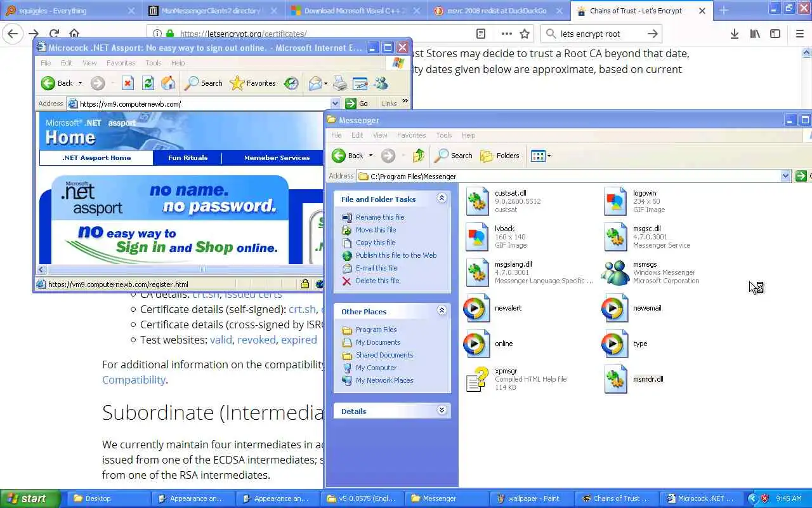The height and width of the screenshot is (508, 812).
Task: Select the msgsc.dll file
Action: point(615,237)
